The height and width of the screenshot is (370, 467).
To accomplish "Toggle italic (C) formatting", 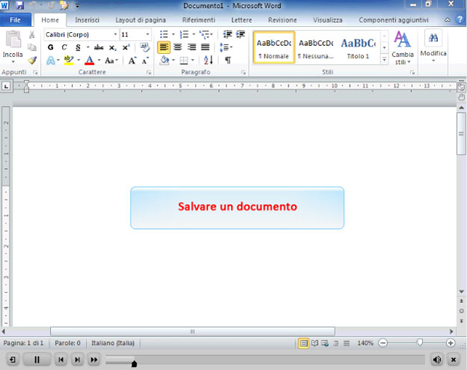I will point(64,47).
